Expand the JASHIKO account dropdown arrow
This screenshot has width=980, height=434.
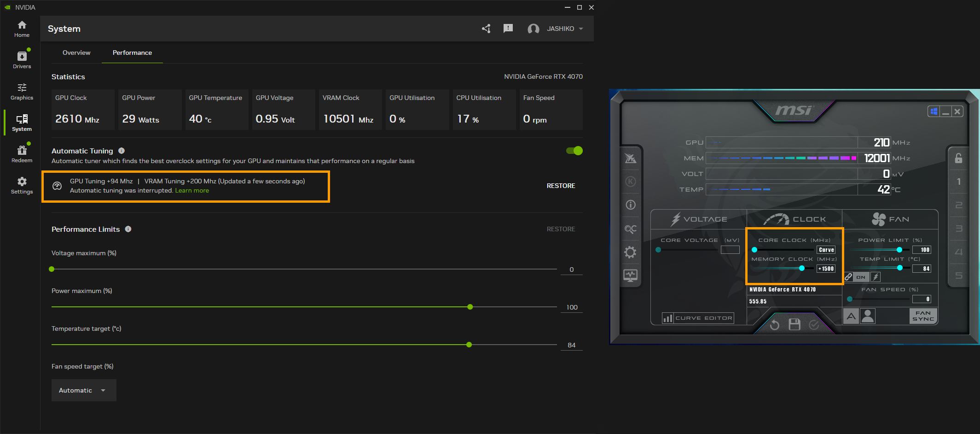(x=581, y=29)
